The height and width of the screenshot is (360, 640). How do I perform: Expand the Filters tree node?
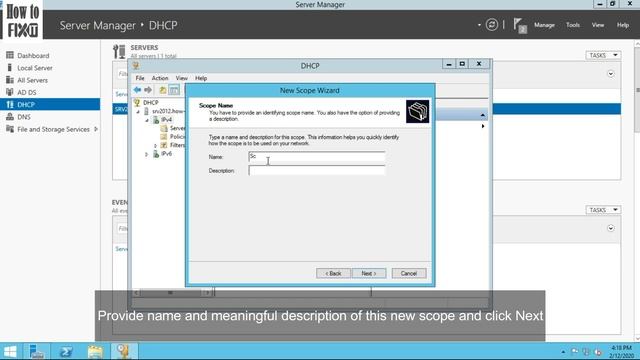click(x=155, y=145)
